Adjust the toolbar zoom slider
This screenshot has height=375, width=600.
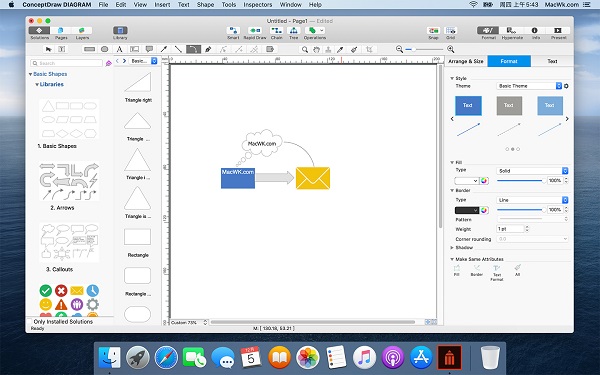[x=425, y=49]
